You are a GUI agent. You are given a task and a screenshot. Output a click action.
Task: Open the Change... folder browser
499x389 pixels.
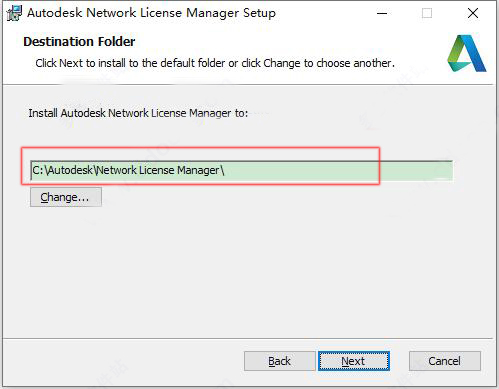coord(66,197)
